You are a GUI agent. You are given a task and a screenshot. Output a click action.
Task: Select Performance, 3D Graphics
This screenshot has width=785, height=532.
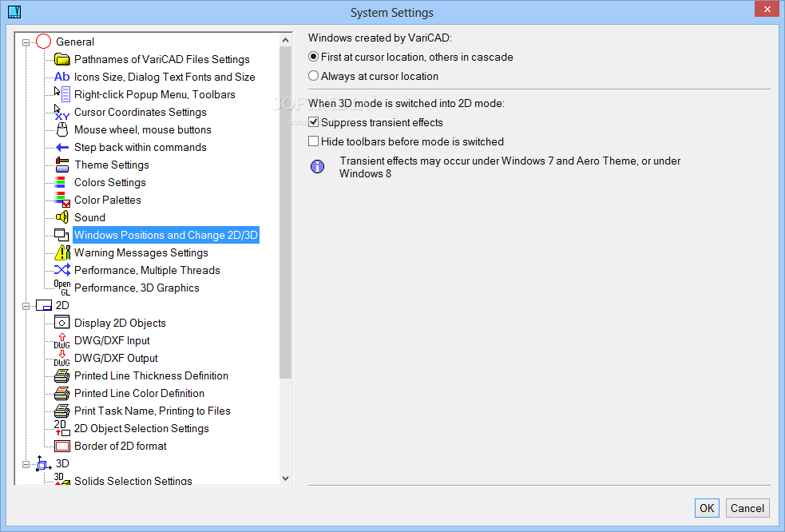(137, 288)
